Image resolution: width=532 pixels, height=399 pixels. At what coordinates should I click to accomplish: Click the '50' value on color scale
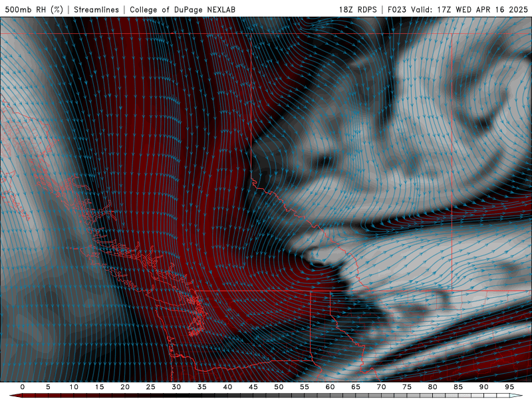(x=279, y=387)
